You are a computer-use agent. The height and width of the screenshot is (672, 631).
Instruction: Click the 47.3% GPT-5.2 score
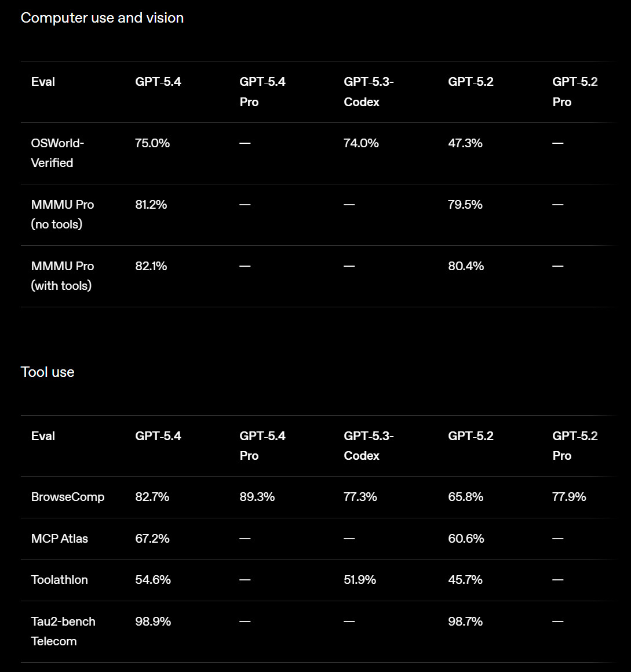[x=465, y=143]
